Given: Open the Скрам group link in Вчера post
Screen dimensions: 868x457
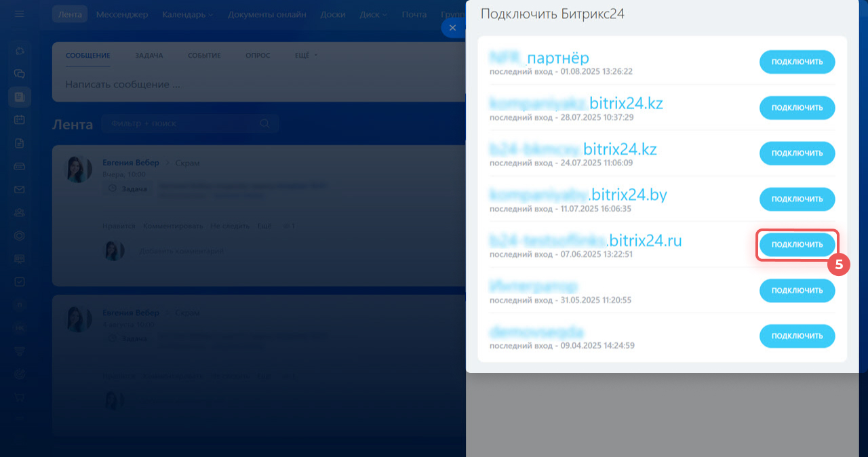Looking at the screenshot, I should point(187,163).
